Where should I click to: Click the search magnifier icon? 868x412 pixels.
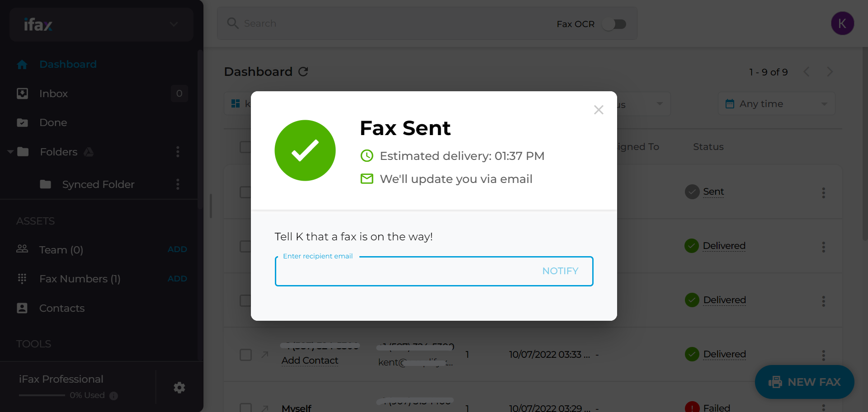coord(233,23)
